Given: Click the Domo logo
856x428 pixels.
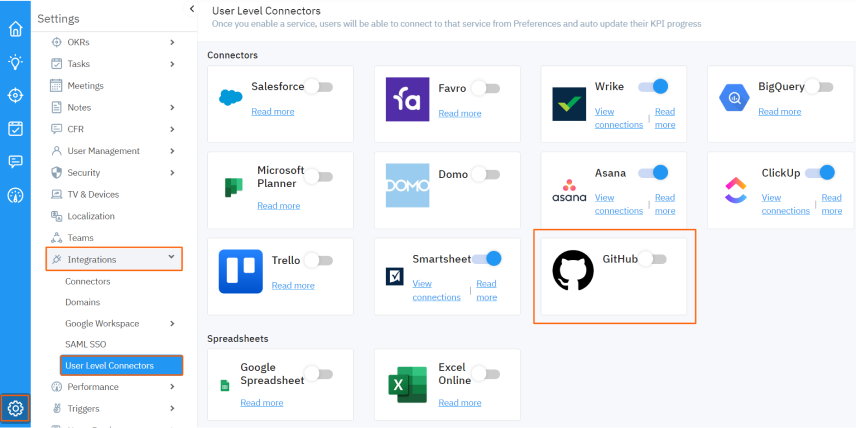Looking at the screenshot, I should (407, 186).
